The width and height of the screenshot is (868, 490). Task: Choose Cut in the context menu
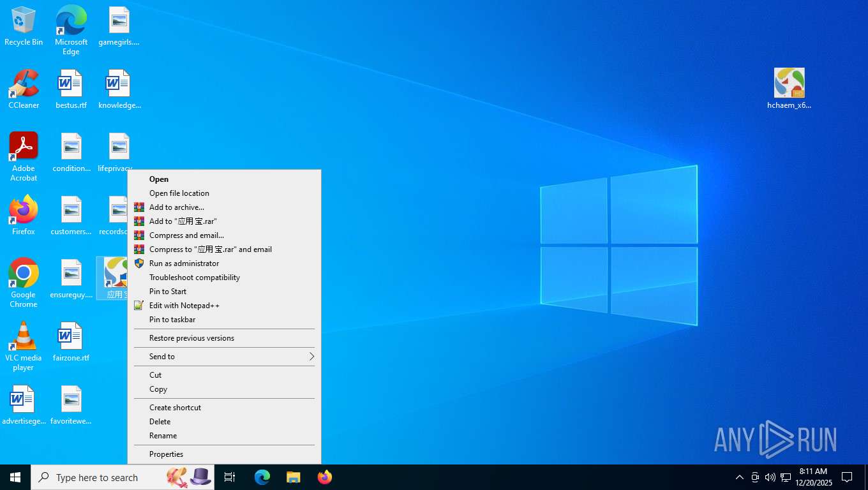[x=224, y=375]
